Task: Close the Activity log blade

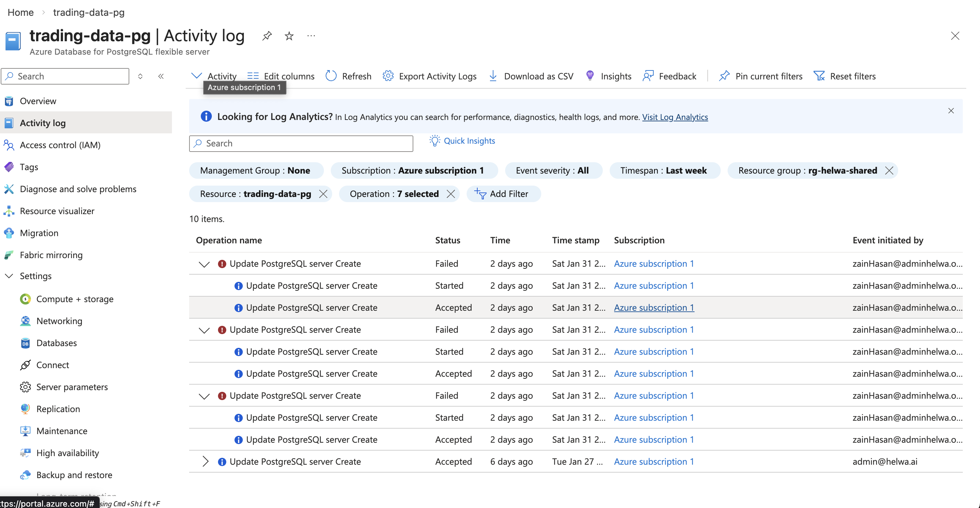Action: click(x=955, y=36)
